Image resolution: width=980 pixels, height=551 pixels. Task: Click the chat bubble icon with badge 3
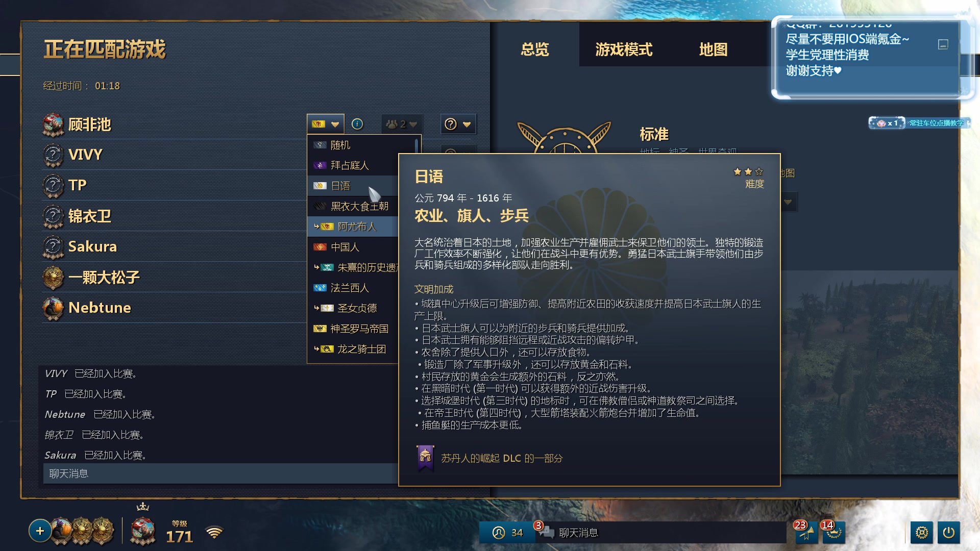[546, 532]
